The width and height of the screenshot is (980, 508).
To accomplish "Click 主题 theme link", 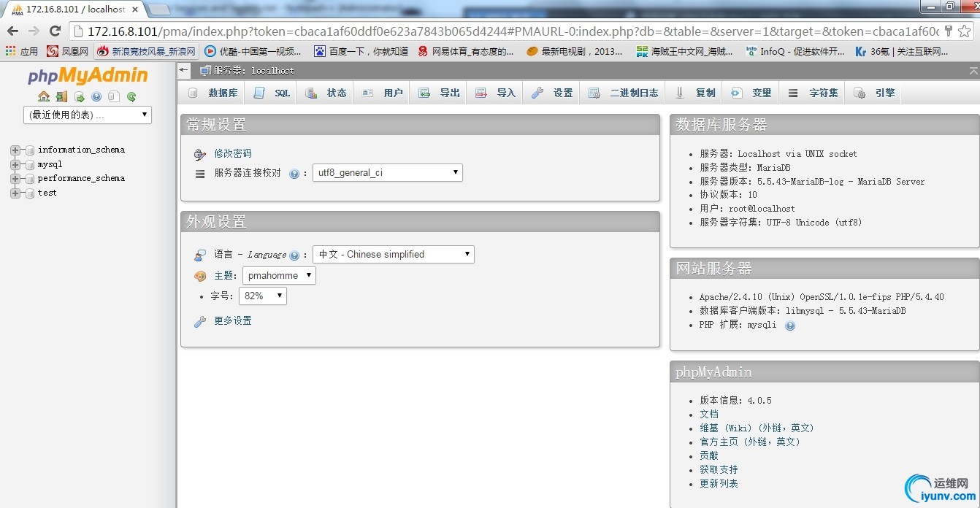I will pos(223,276).
